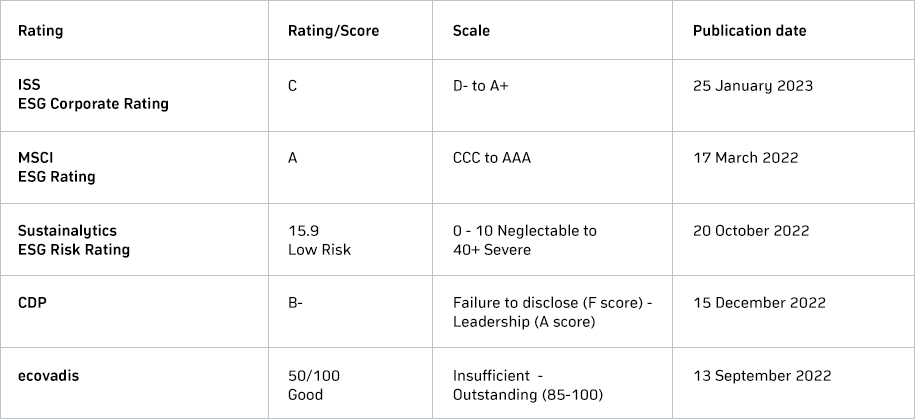Select the Scale column header
This screenshot has height=419, width=915.
(x=471, y=30)
